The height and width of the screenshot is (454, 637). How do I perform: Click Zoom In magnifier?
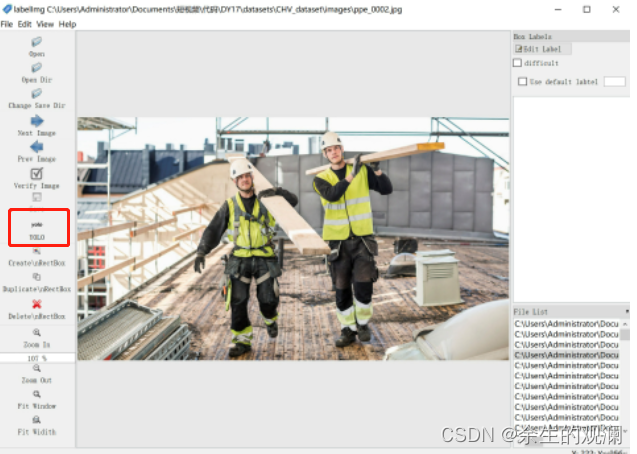pos(37,333)
